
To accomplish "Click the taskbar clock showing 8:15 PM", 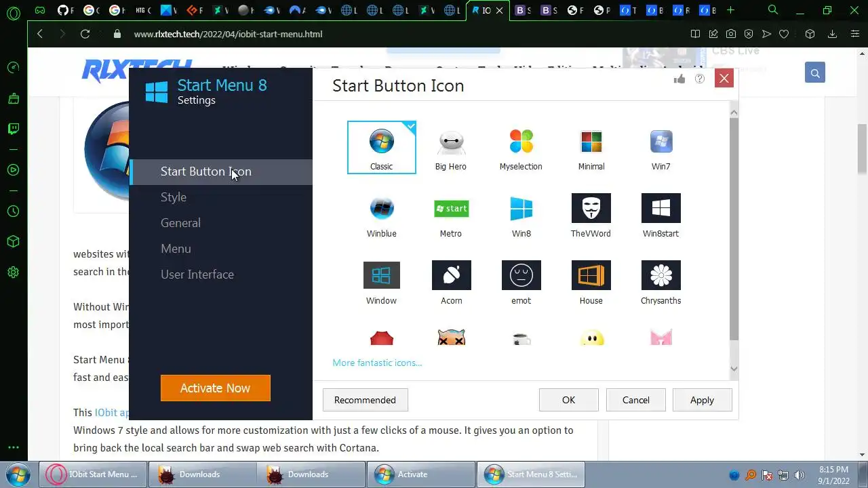I will pos(833,475).
